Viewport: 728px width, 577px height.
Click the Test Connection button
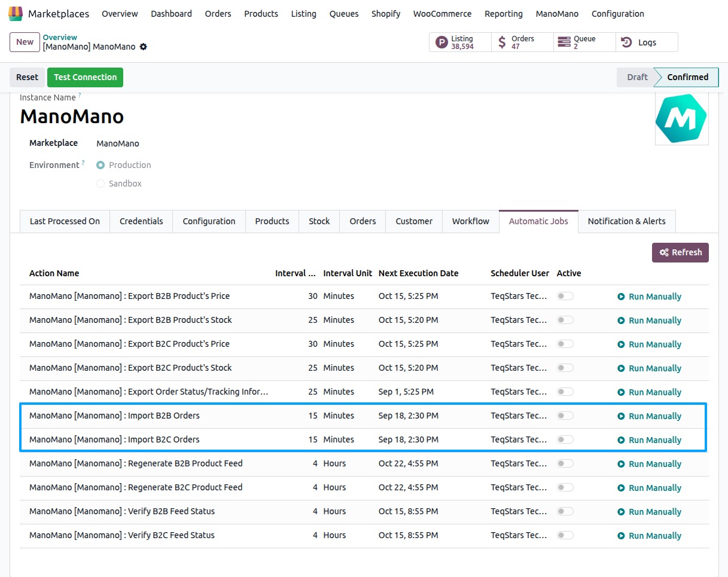(x=85, y=77)
